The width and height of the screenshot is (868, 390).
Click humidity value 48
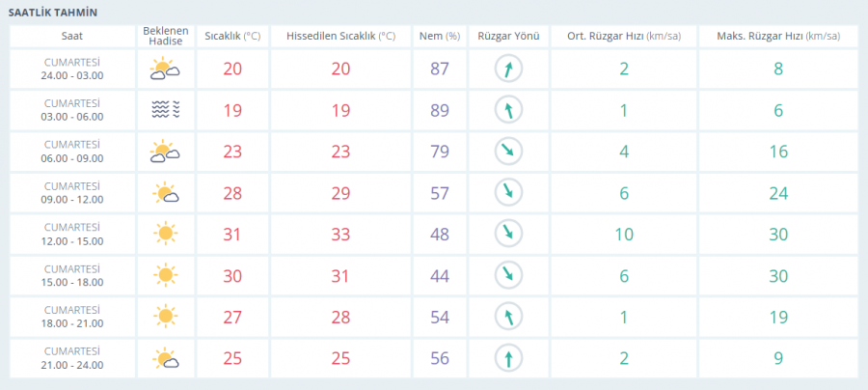click(440, 235)
